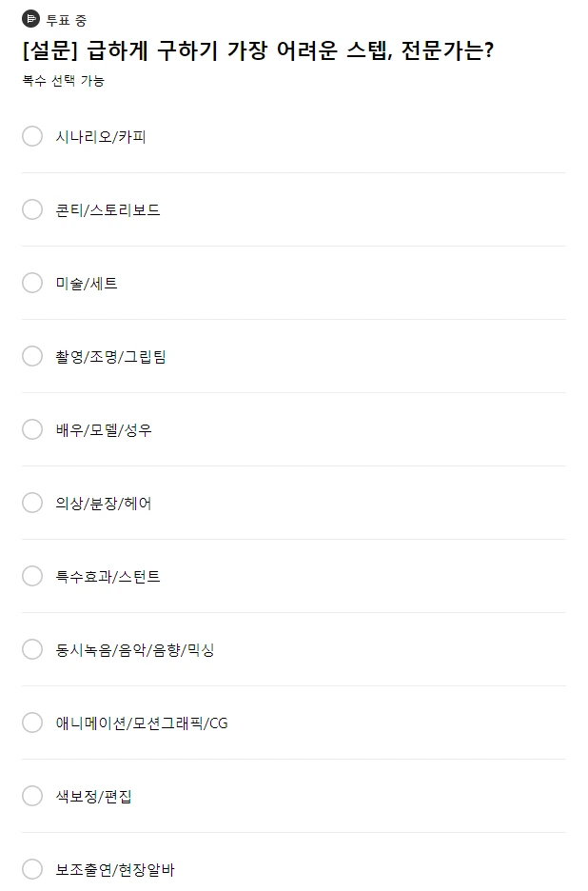The width and height of the screenshot is (588, 891).
Task: Select the 애니메이션/모션그래픽/CG option circle
Action: coord(32,723)
